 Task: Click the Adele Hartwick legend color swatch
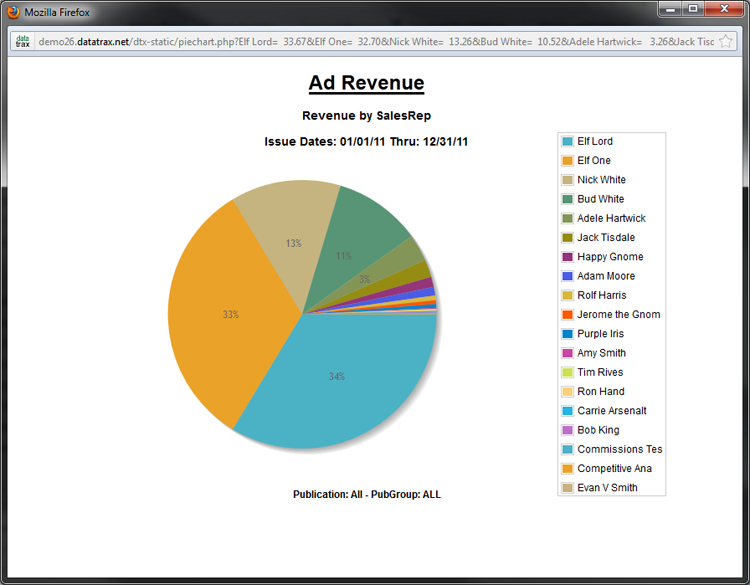pyautogui.click(x=567, y=218)
